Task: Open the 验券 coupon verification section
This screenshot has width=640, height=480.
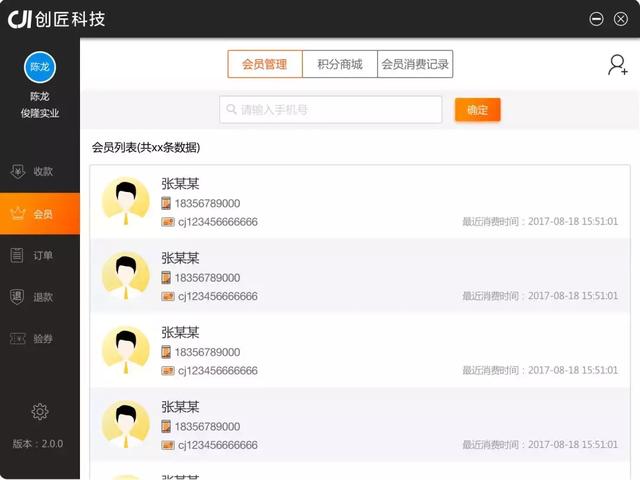Action: click(x=40, y=338)
